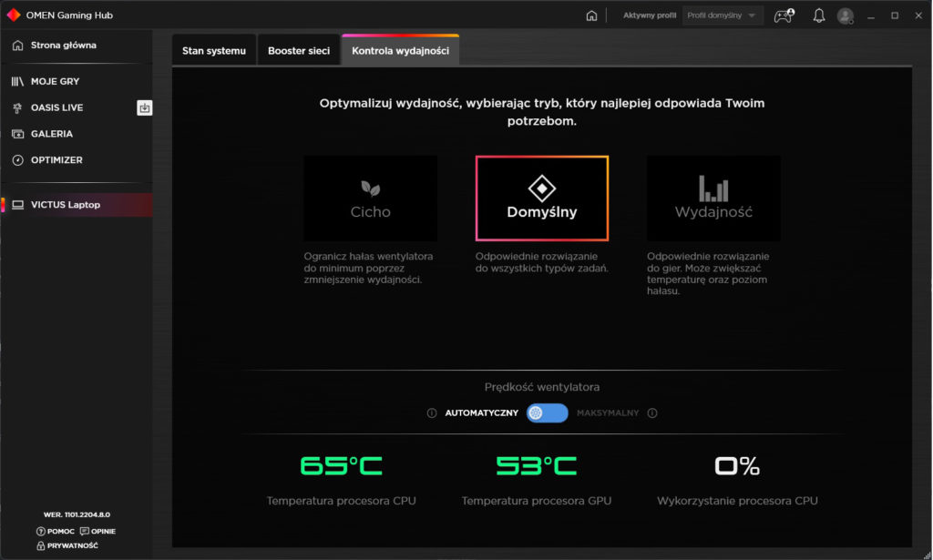Click info icon beside AUTOMATYCZNY
This screenshot has width=933, height=560.
(x=432, y=413)
